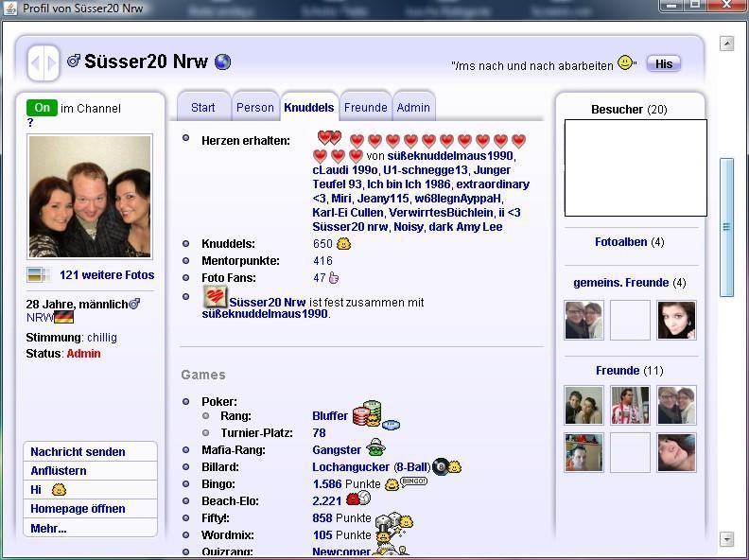
Task: Click the poker chips icon beside Bluffer
Action: tap(367, 413)
